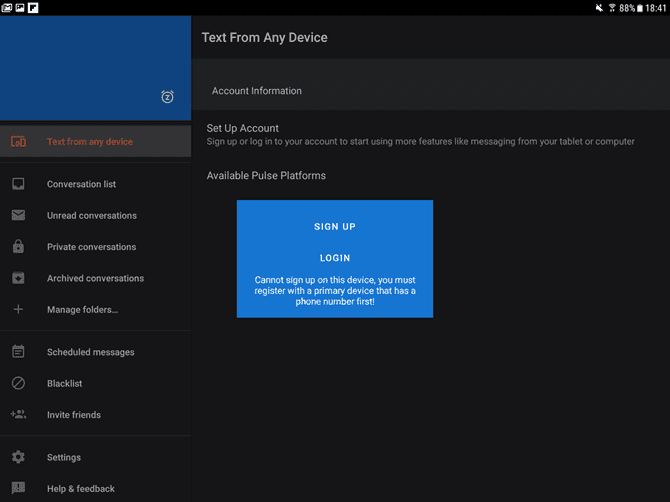The image size is (670, 502).
Task: Click the Unread conversations envelope icon
Action: coord(18,215)
